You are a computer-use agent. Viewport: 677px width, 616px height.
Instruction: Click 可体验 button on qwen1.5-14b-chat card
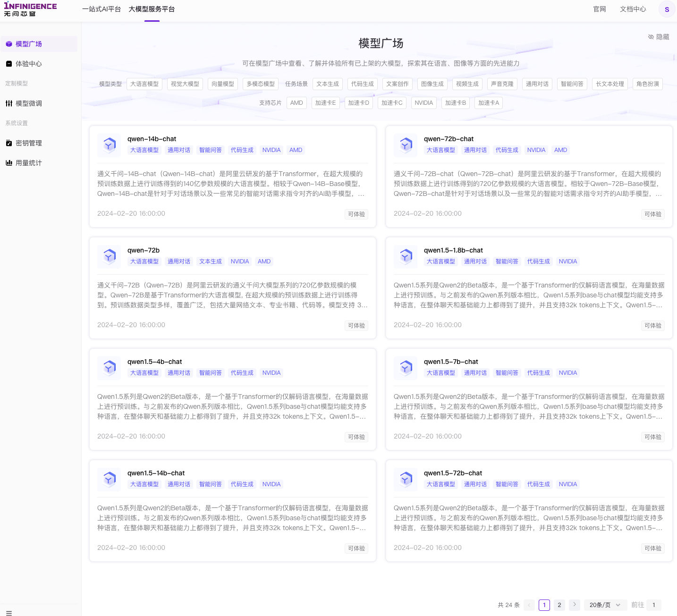356,548
